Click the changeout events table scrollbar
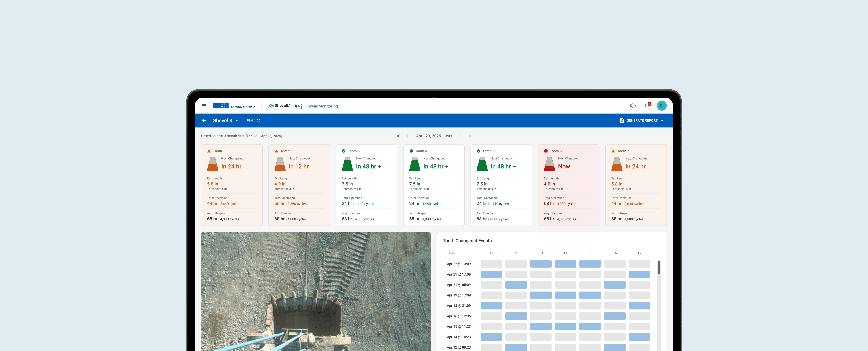868x351 pixels. click(659, 267)
